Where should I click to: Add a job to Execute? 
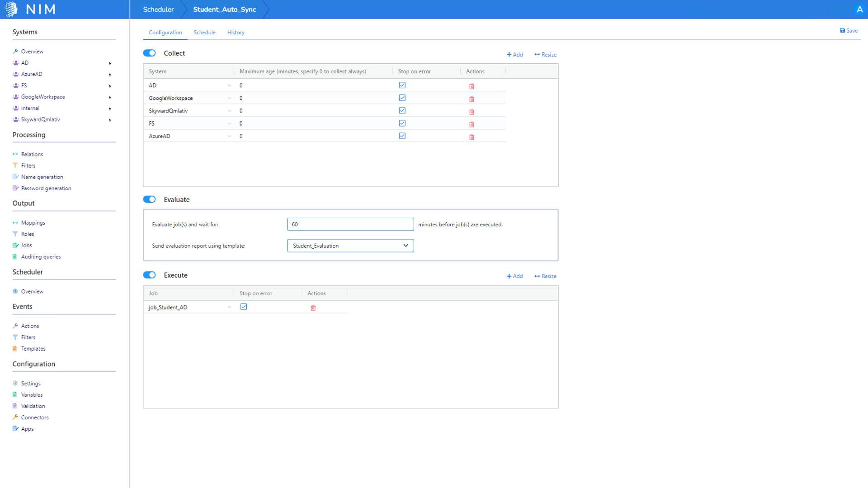(x=514, y=276)
